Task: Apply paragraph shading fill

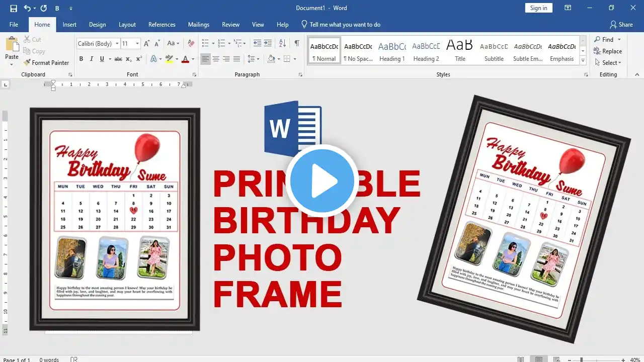Action: click(x=271, y=59)
